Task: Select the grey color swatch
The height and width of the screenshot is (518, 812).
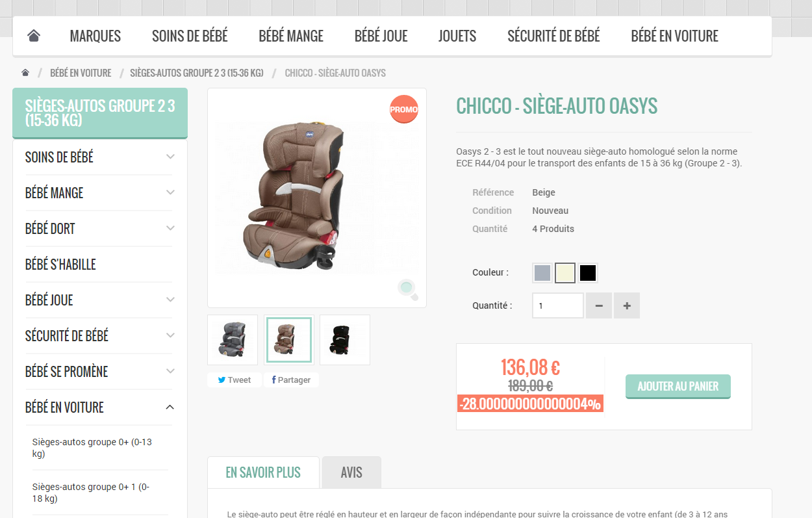Action: 542,273
